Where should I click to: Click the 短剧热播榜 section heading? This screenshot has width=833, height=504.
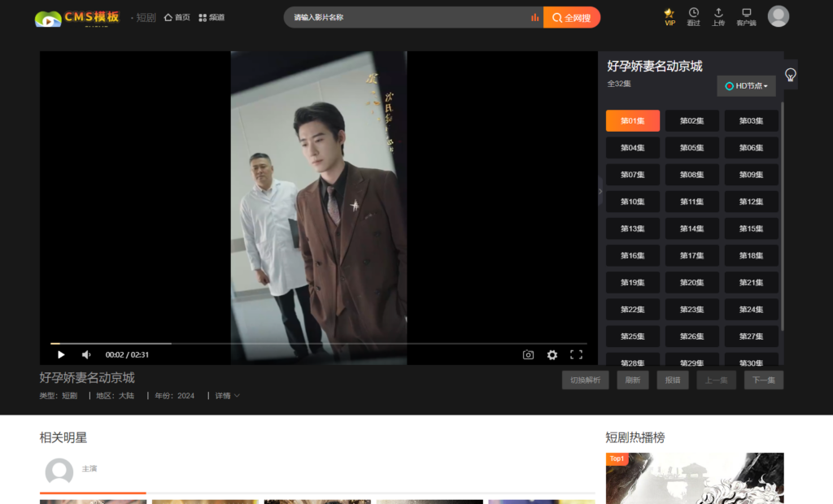[635, 437]
